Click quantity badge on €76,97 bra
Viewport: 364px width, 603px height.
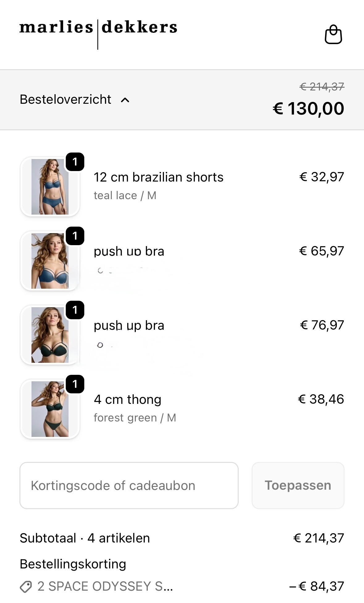tap(75, 310)
